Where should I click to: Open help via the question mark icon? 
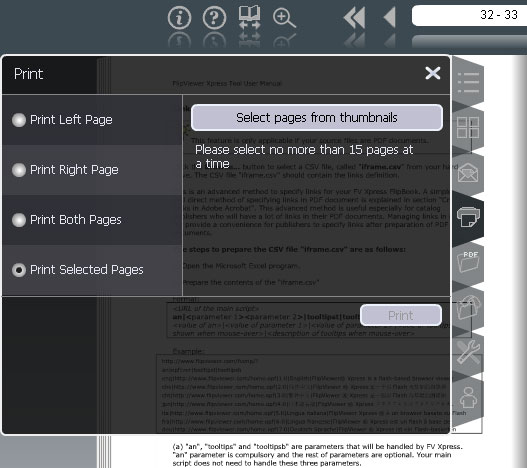(214, 17)
